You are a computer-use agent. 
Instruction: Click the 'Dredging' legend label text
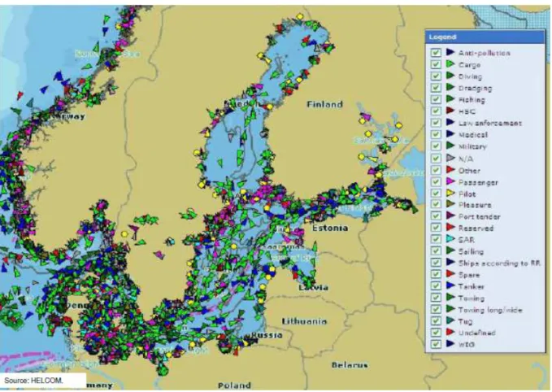click(475, 88)
